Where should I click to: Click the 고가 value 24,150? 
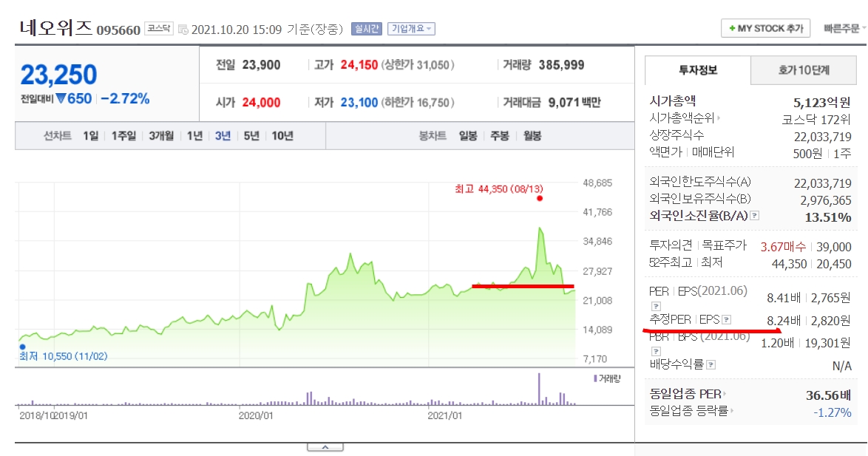(x=359, y=65)
